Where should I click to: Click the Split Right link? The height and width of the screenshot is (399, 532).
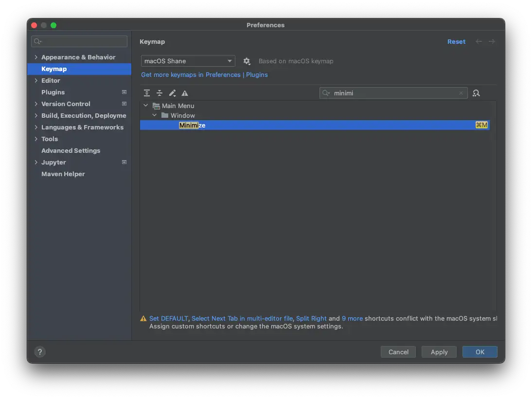tap(311, 319)
